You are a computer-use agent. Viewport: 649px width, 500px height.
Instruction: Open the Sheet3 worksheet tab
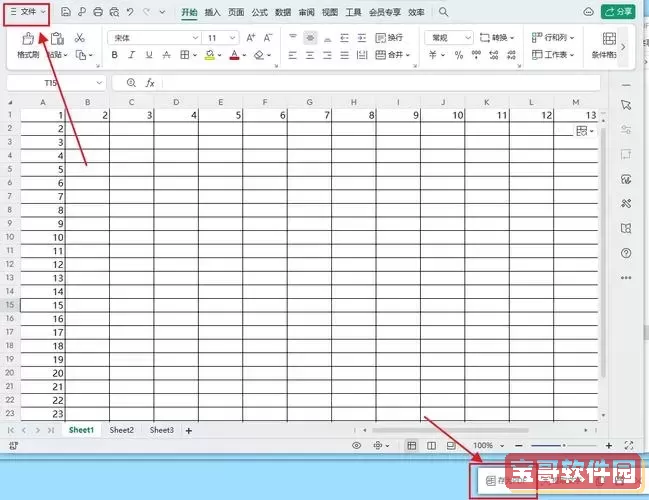[x=162, y=430]
